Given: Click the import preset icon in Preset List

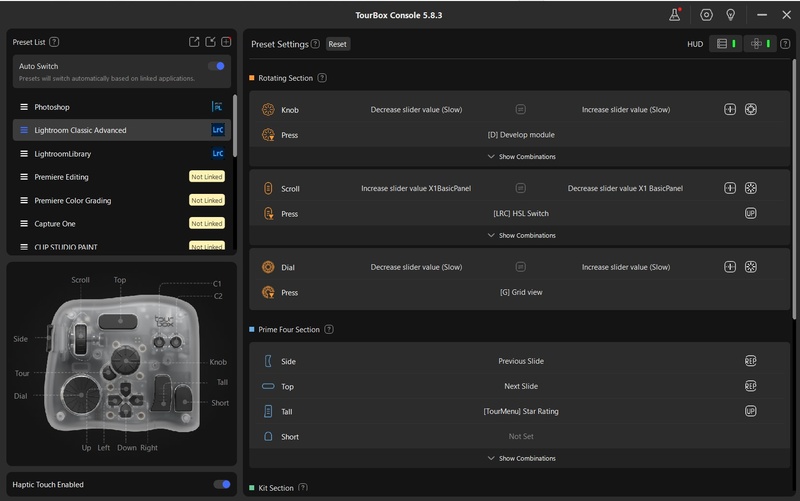Looking at the screenshot, I should click(x=210, y=42).
